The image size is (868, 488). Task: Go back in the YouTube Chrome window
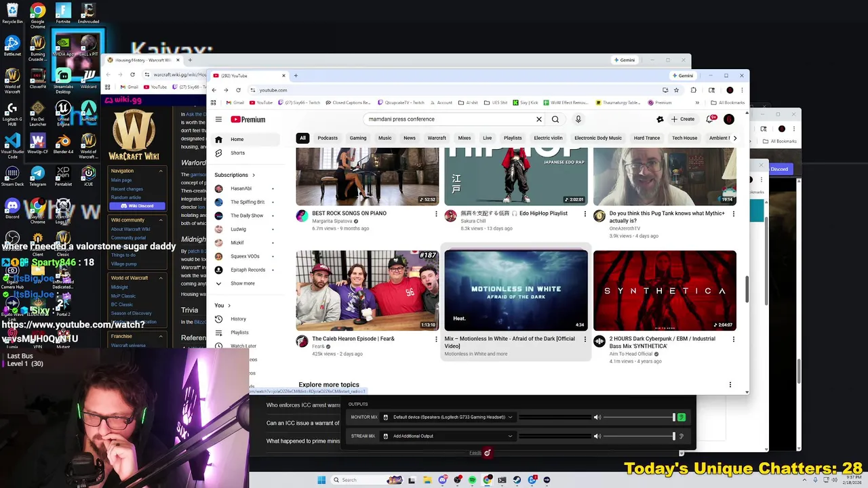(x=214, y=90)
